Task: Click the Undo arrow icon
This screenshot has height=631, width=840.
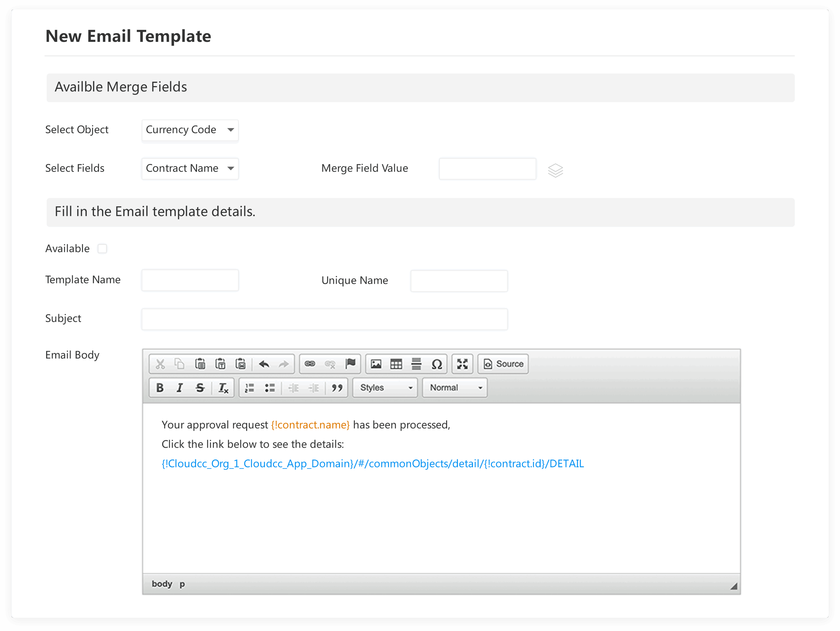Action: [264, 364]
